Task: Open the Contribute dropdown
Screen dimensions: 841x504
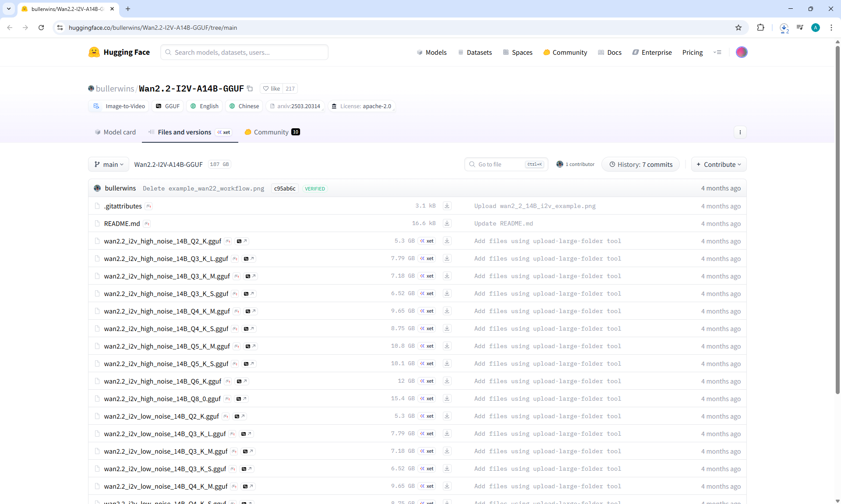Action: [718, 165]
